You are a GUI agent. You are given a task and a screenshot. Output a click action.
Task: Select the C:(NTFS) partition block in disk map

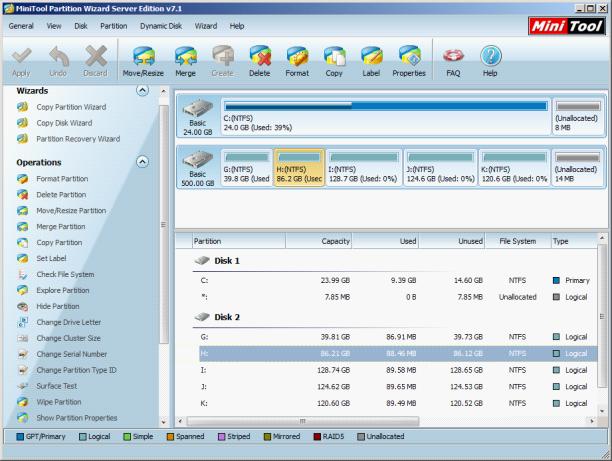386,116
